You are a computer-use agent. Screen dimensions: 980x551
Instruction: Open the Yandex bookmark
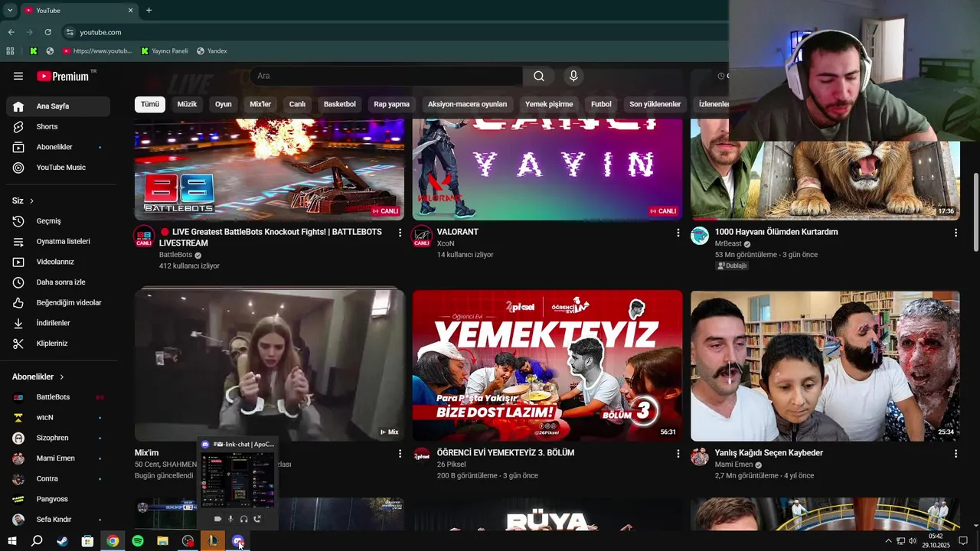click(212, 51)
